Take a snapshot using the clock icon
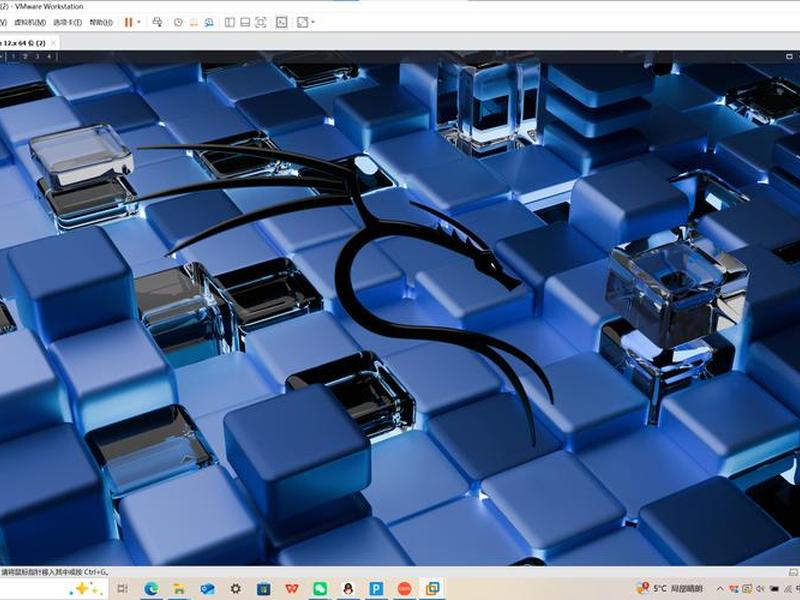The height and width of the screenshot is (600, 800). [178, 22]
